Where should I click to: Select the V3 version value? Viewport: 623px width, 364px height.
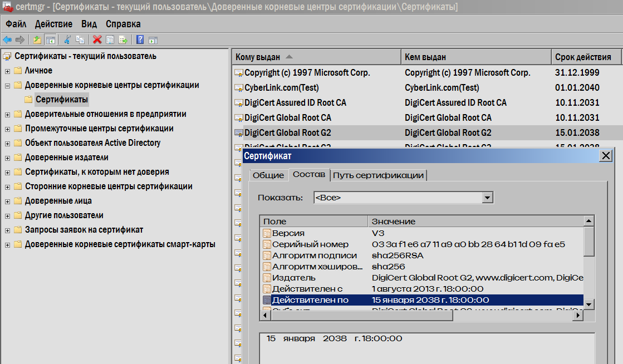378,233
